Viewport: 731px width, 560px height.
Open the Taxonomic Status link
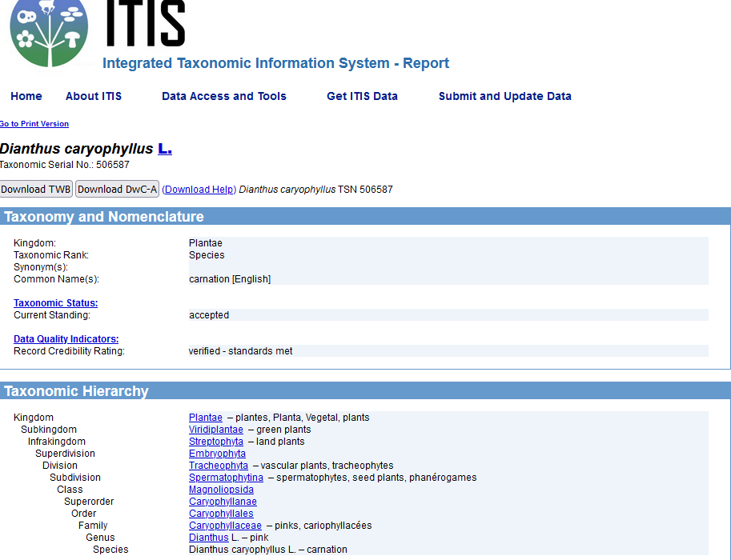(x=55, y=303)
